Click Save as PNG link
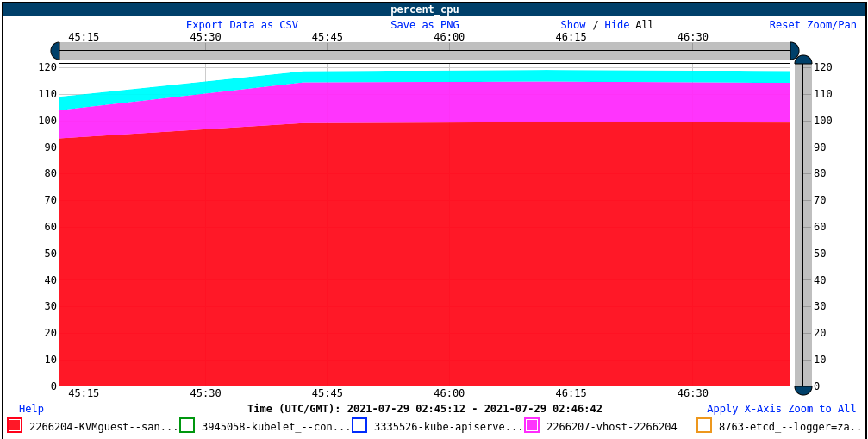 click(x=425, y=25)
